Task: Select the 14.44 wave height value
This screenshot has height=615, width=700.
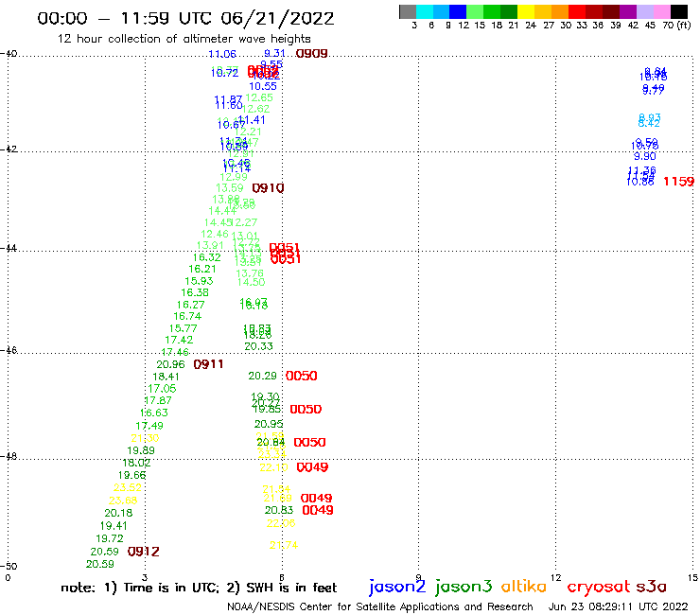Action: 222,210
